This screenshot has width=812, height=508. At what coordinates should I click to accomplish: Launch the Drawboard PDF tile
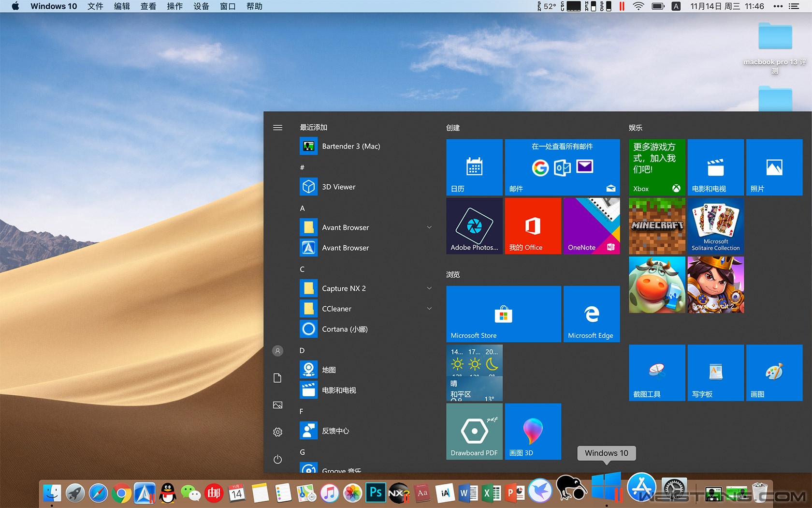pyautogui.click(x=474, y=431)
